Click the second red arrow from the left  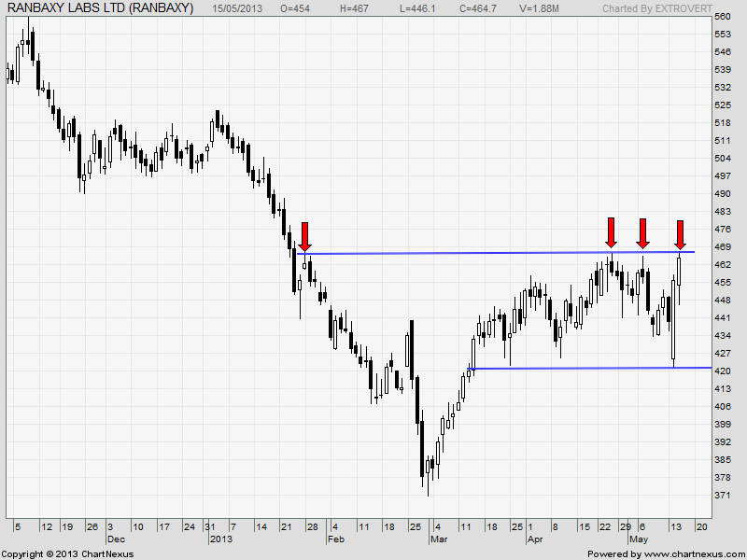click(611, 231)
